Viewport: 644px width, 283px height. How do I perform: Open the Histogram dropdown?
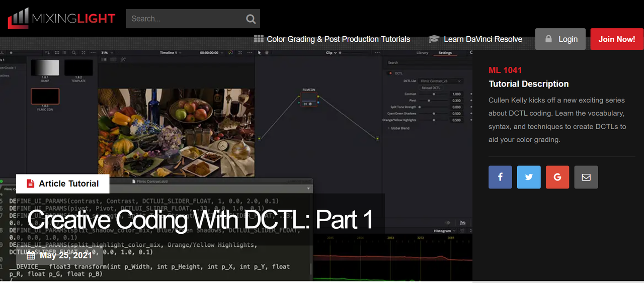click(445, 231)
